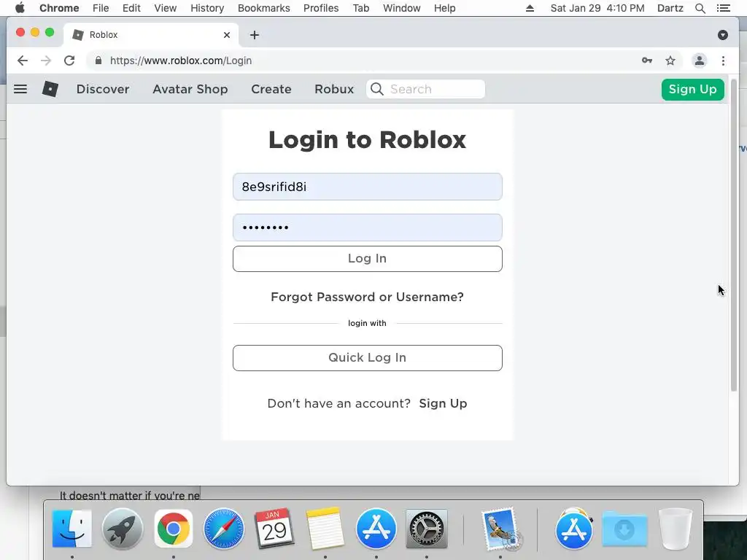Open the Edit menu

pos(131,8)
